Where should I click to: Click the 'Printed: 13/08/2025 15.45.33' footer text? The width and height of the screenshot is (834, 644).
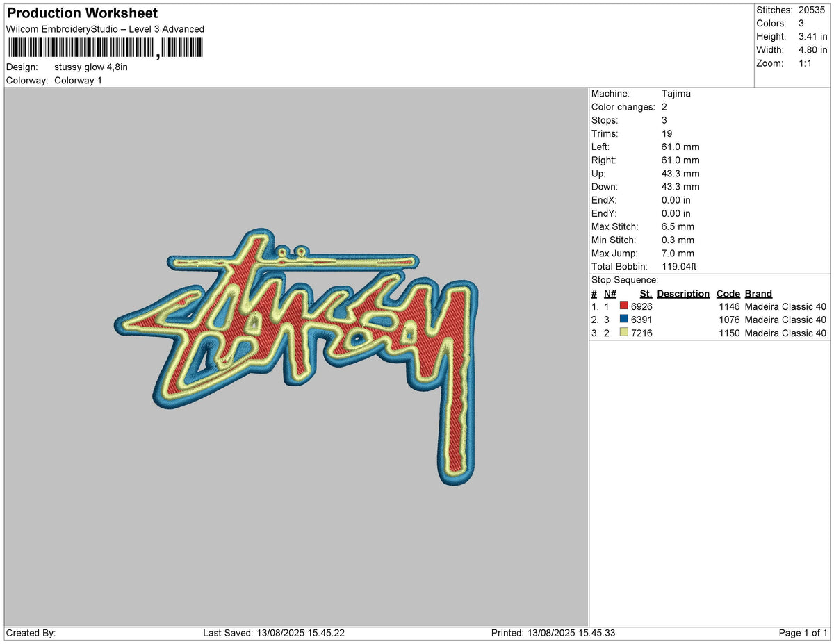click(x=553, y=633)
